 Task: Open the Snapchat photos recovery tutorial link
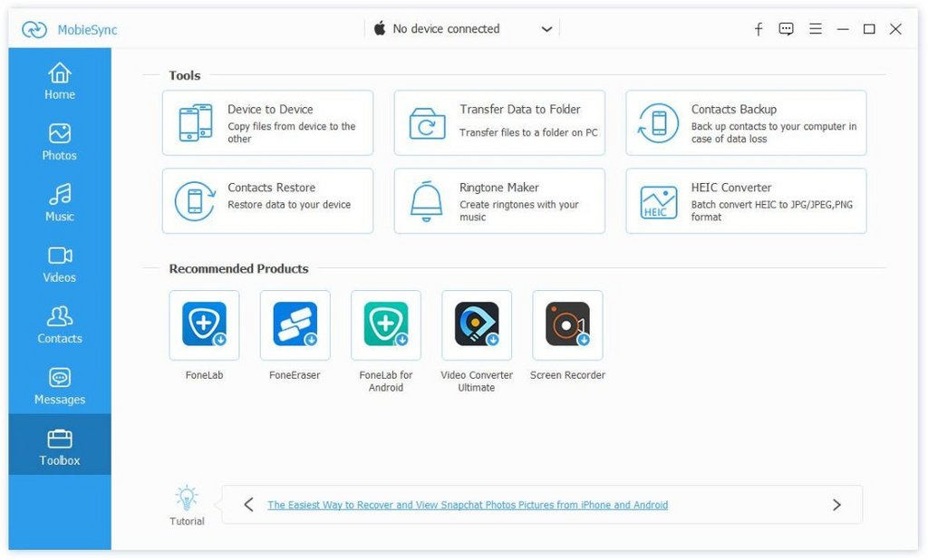pos(468,505)
